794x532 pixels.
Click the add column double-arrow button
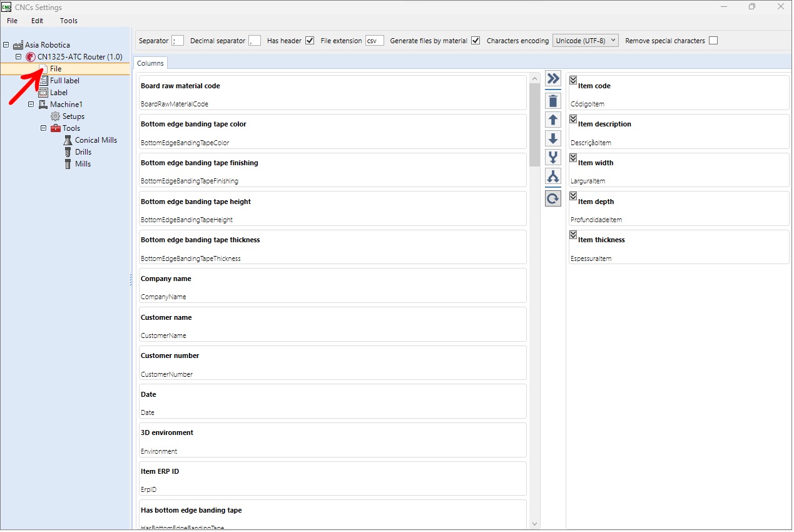click(x=553, y=79)
